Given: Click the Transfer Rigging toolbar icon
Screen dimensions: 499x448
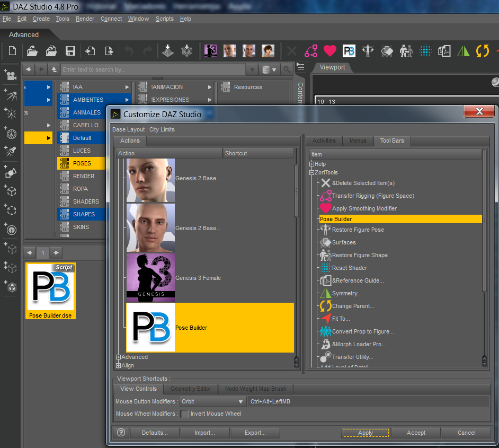Looking at the screenshot, I should pyautogui.click(x=311, y=51).
